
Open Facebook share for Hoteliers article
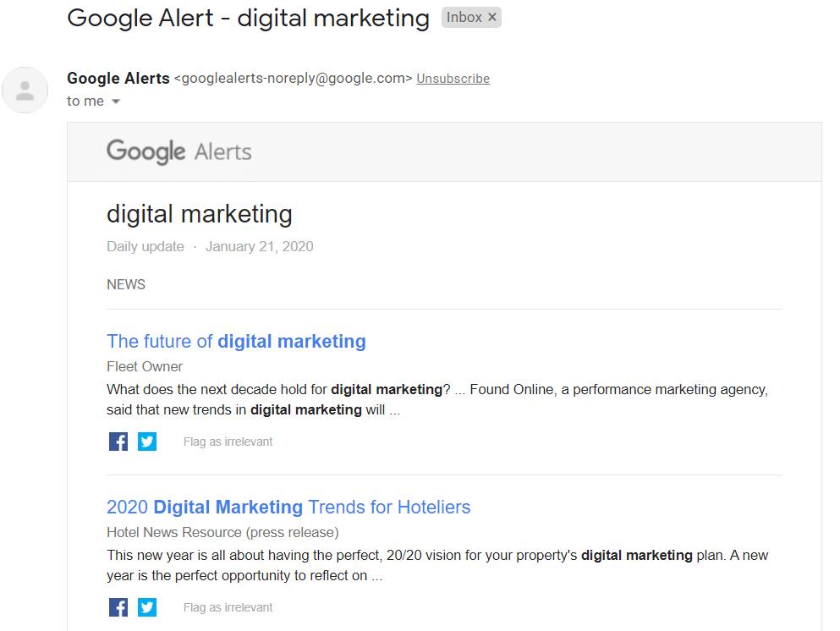click(x=118, y=606)
